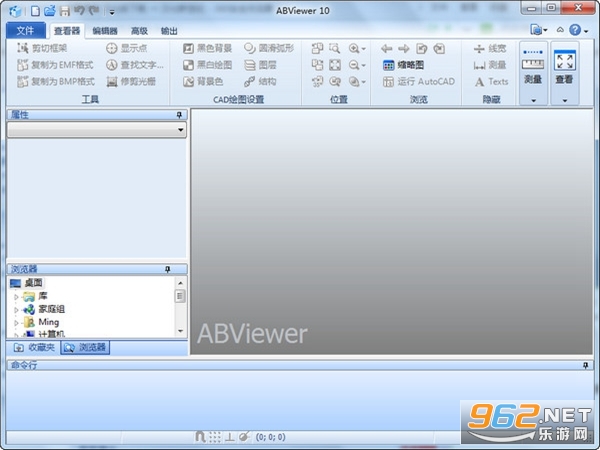Toggle 黑色背景 black background
This screenshot has width=600, height=450.
tap(207, 48)
